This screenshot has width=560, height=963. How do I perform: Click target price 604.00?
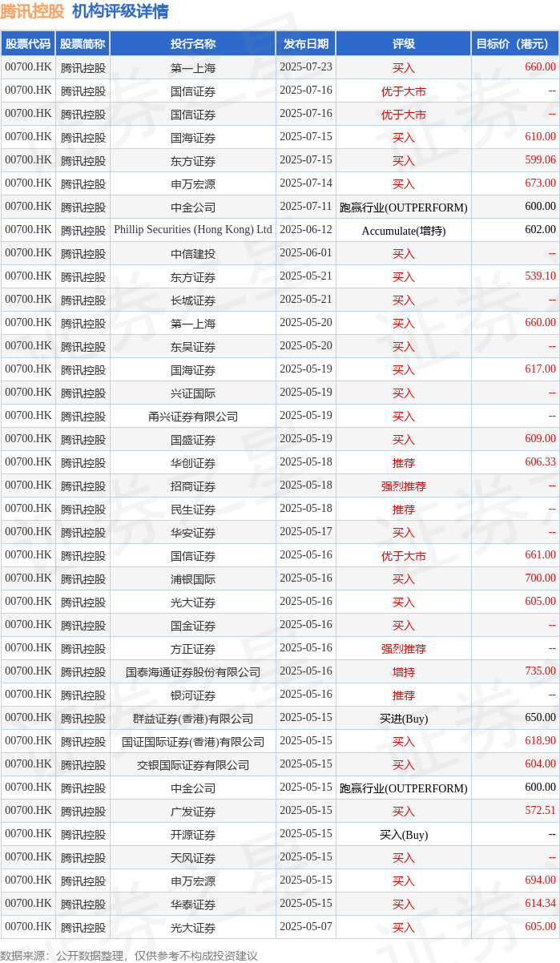coord(540,764)
